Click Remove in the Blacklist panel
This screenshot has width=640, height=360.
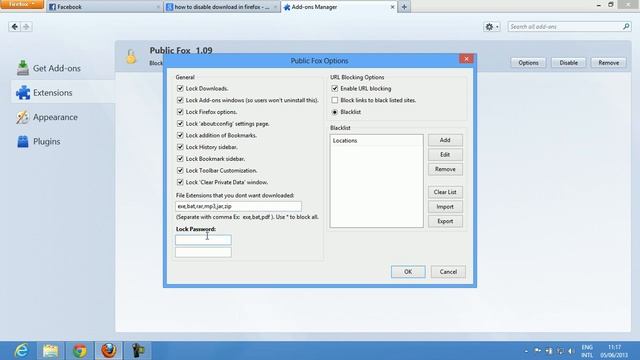pos(445,169)
